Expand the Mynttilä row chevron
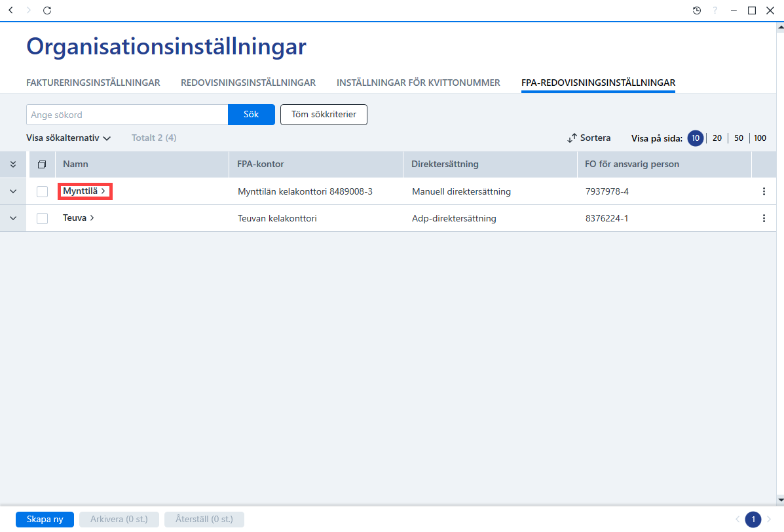Screen dimensions: 784x532 tap(13, 191)
